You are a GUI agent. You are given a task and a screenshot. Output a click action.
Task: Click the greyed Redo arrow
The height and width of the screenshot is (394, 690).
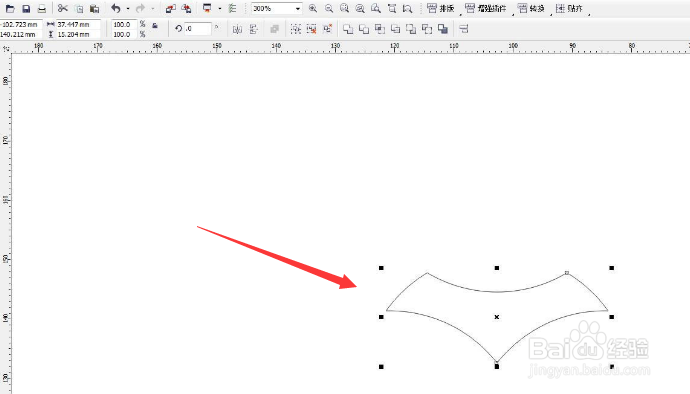[140, 8]
